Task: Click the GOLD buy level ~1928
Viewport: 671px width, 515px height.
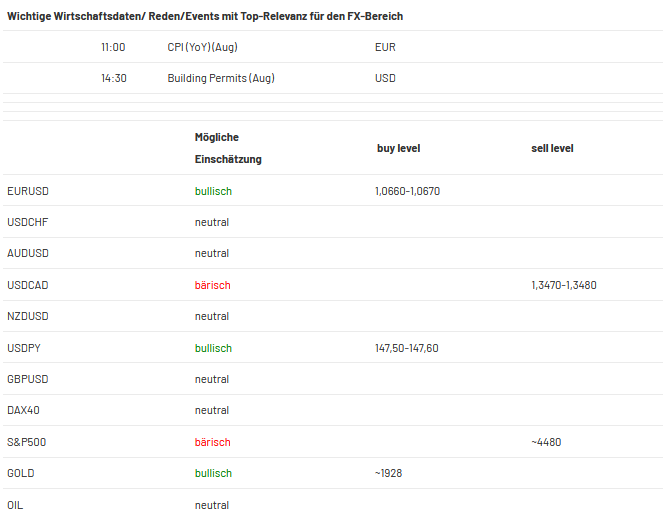Action: [389, 473]
